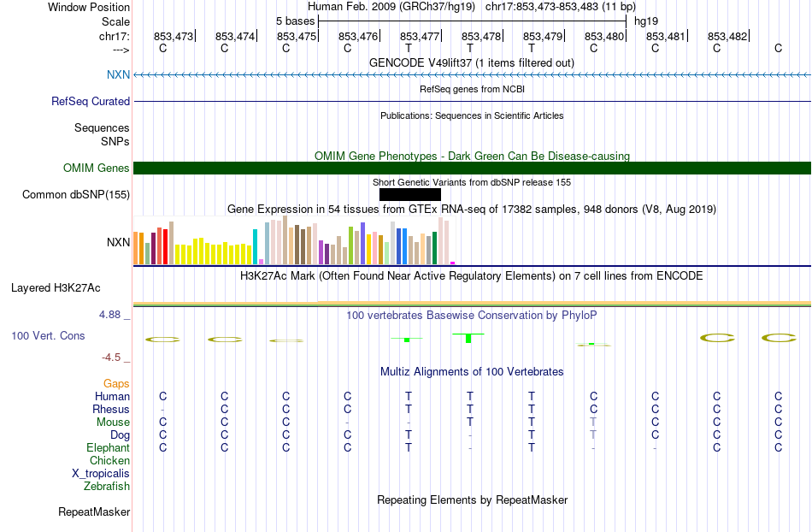Open Publications: Sequences in Scientific Articles title
The width and height of the screenshot is (812, 532).
click(x=472, y=115)
